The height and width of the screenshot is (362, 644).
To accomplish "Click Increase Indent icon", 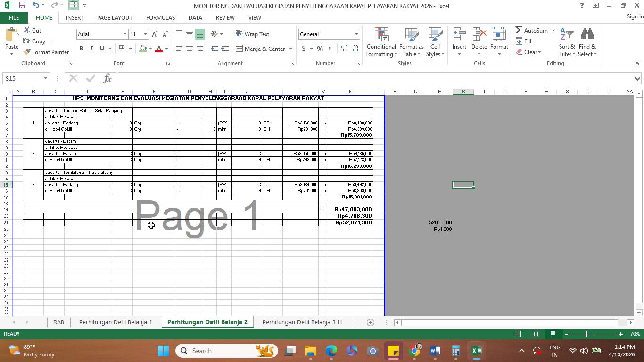I will [225, 49].
